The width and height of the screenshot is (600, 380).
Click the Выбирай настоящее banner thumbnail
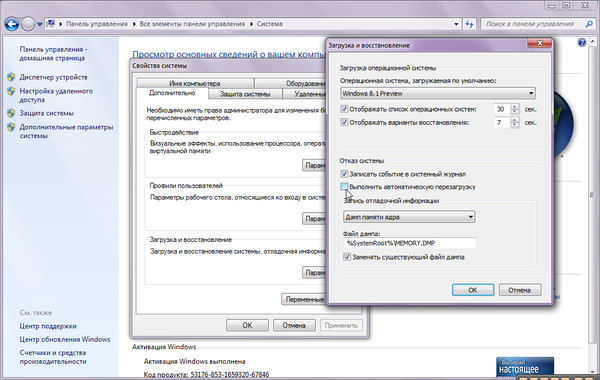[525, 367]
